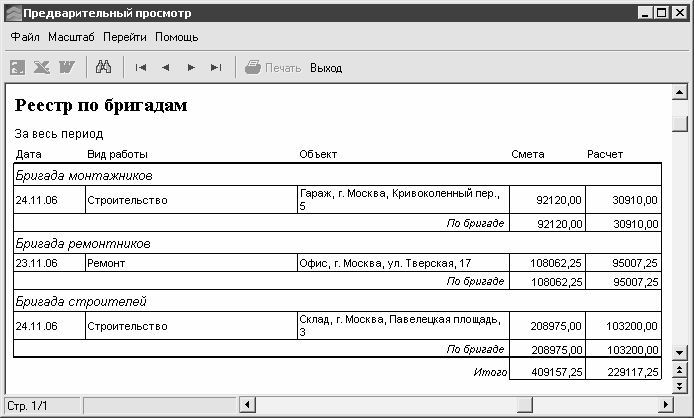Jump to the first page
694x418 pixels.
tap(141, 68)
